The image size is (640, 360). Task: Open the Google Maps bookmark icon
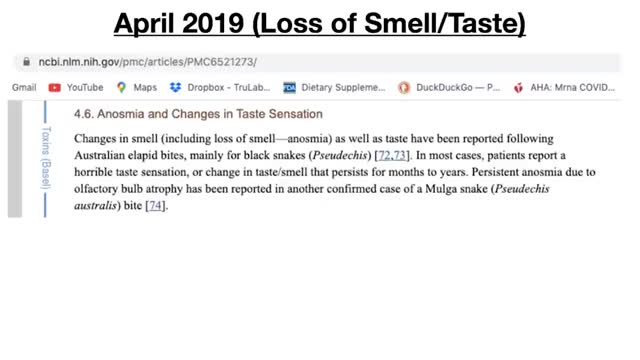[x=121, y=87]
